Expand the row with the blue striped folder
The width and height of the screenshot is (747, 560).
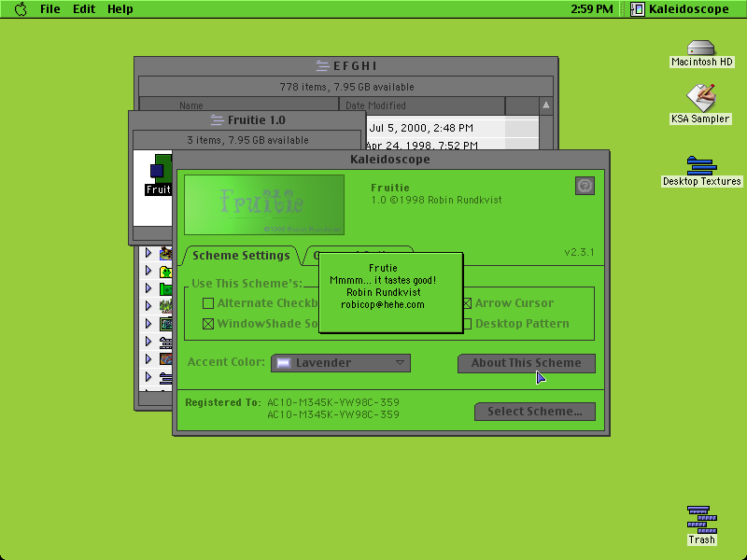pyautogui.click(x=148, y=377)
